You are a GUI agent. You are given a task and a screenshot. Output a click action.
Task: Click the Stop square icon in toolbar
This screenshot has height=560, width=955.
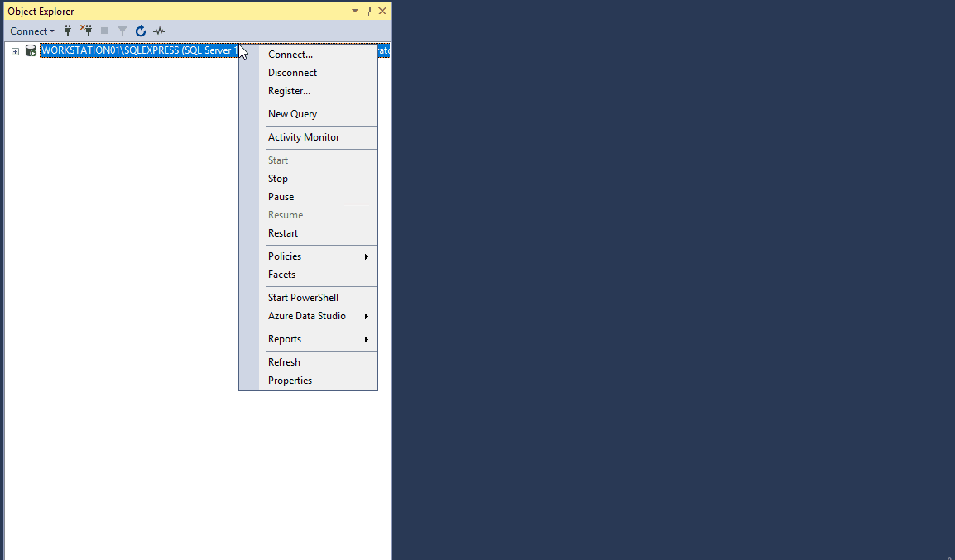coord(104,31)
